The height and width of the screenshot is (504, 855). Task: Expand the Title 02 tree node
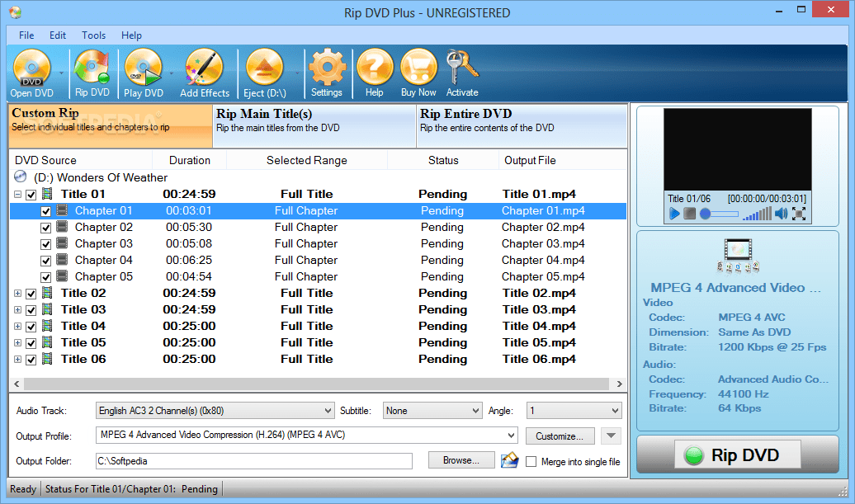pyautogui.click(x=17, y=293)
